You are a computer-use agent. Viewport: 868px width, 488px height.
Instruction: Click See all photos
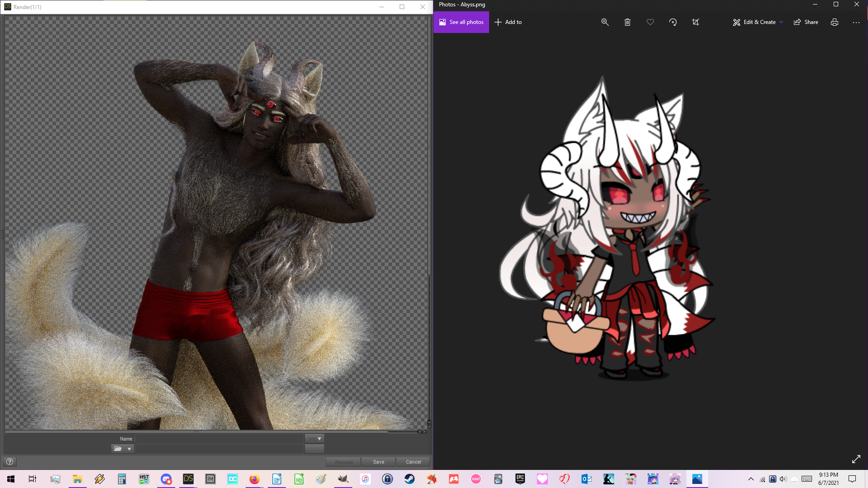click(x=461, y=22)
